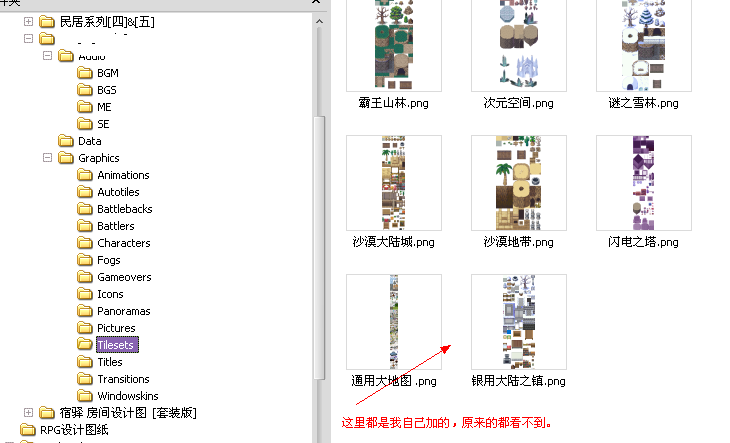730x443 pixels.
Task: Click the file name 谜之雪林.png
Action: click(643, 103)
